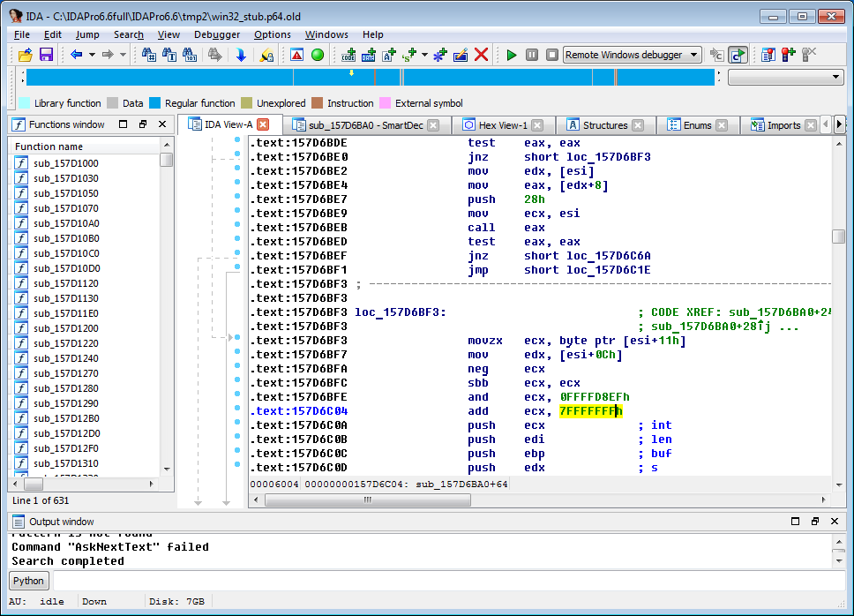Click the Jump back arrow icon
This screenshot has height=616, width=854.
point(76,55)
